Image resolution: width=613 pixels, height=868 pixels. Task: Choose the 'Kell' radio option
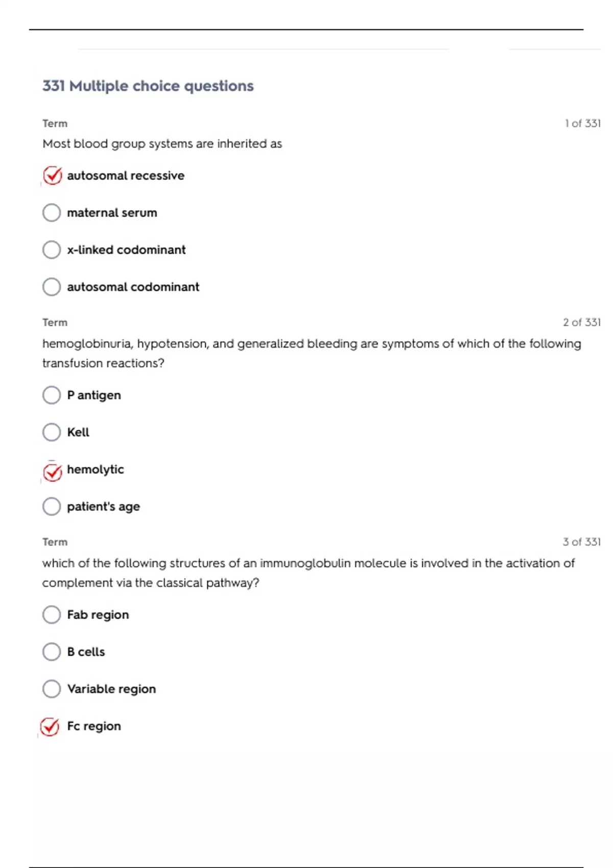tap(52, 432)
